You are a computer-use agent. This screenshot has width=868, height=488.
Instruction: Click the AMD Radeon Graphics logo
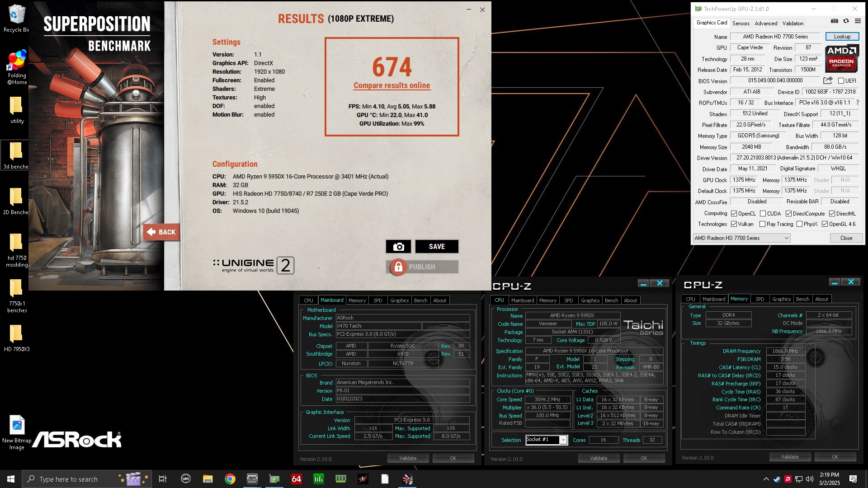[842, 59]
